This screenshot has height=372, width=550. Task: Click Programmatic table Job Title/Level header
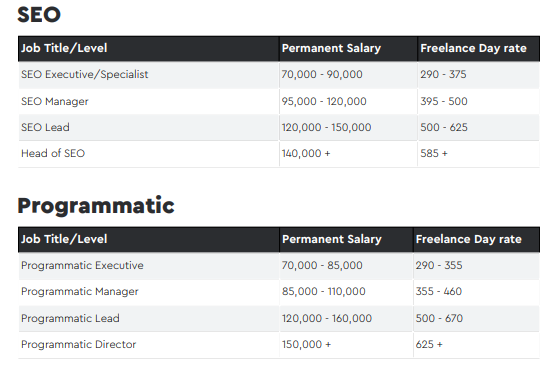click(x=64, y=239)
